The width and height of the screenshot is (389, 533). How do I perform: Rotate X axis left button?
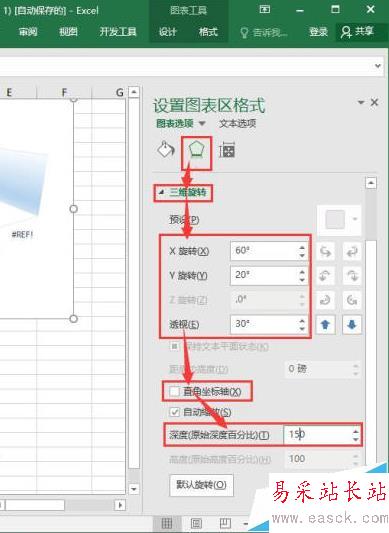pyautogui.click(x=325, y=251)
